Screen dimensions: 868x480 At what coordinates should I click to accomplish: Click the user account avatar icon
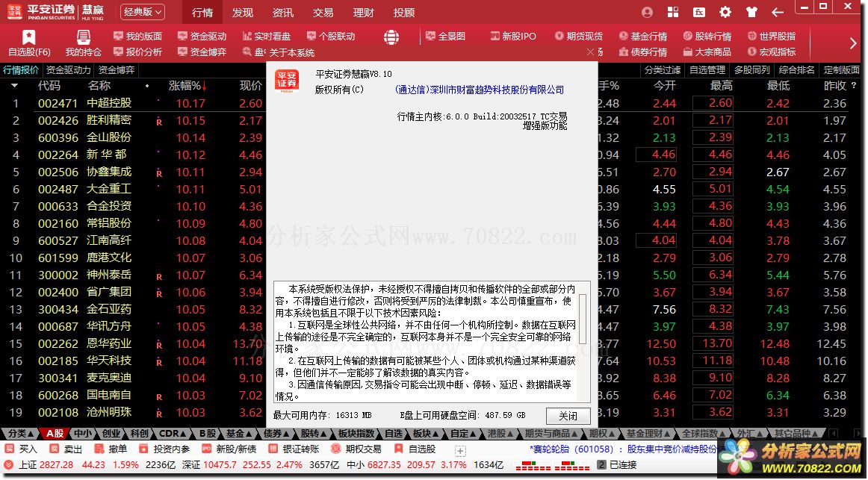647,12
